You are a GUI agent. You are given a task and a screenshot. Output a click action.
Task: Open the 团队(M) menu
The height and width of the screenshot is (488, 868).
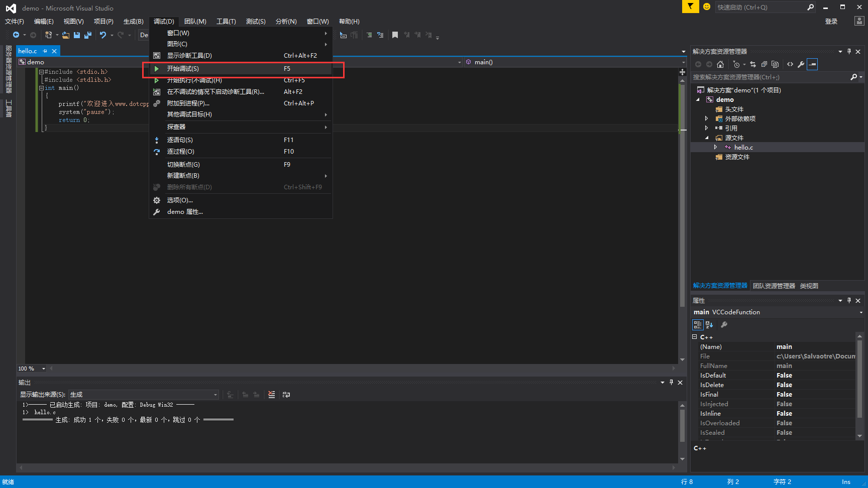[195, 21]
